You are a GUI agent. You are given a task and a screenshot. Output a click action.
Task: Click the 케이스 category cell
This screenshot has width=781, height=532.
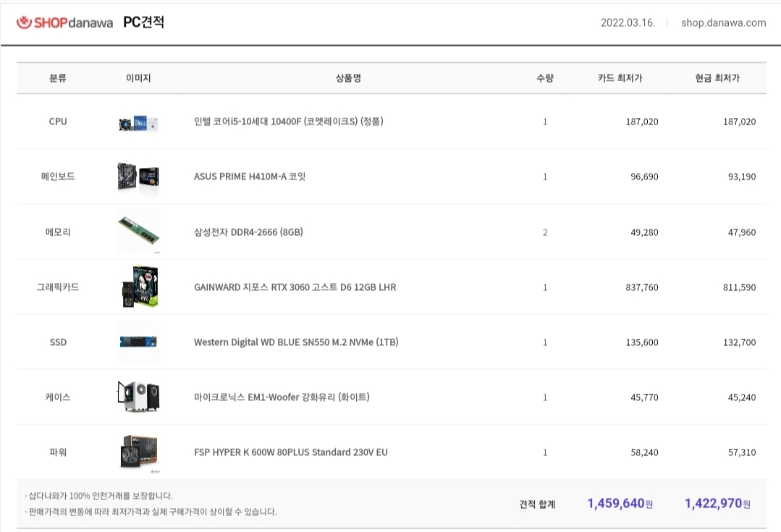pos(58,397)
